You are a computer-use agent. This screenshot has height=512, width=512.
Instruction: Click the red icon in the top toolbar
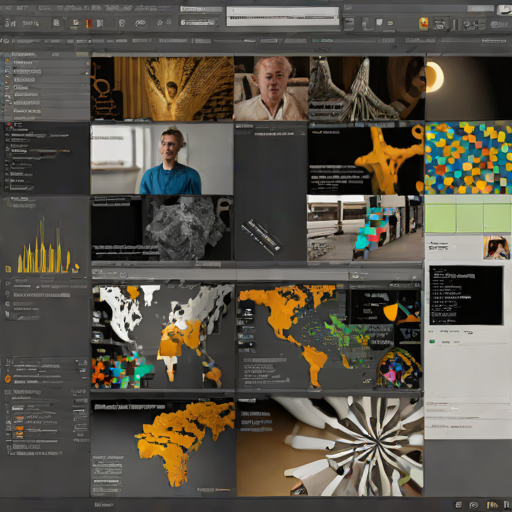tap(88, 23)
